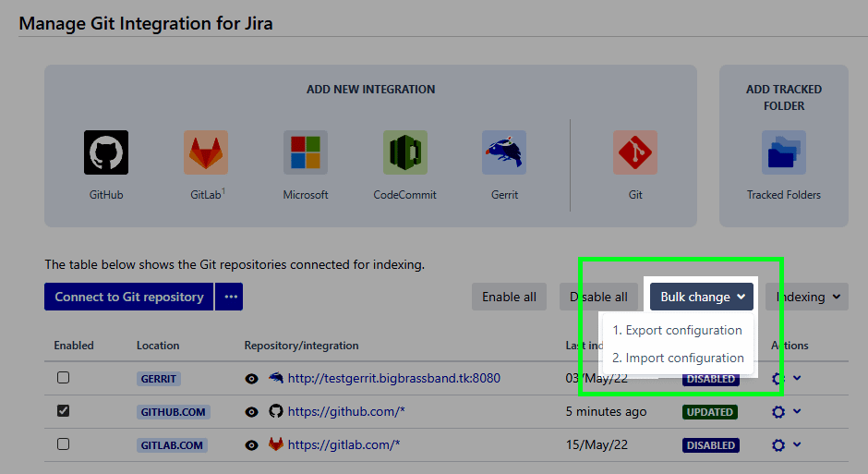
Task: Click '15/May/22' last indexed value
Action: tap(597, 444)
